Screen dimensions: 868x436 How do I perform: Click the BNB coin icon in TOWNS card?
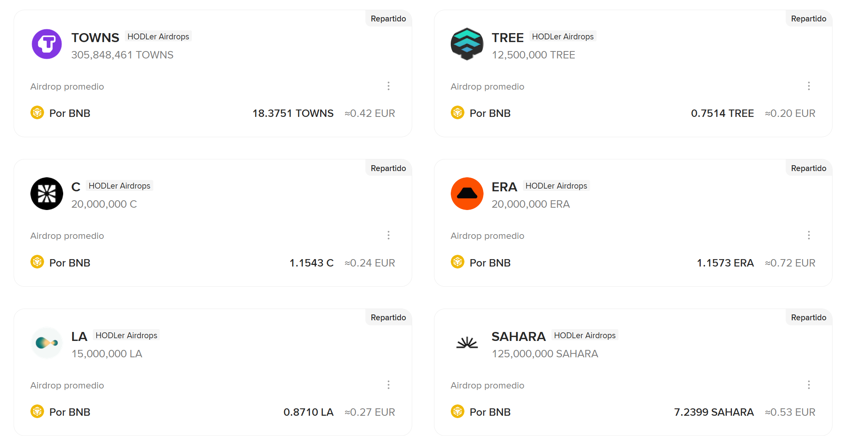37,113
